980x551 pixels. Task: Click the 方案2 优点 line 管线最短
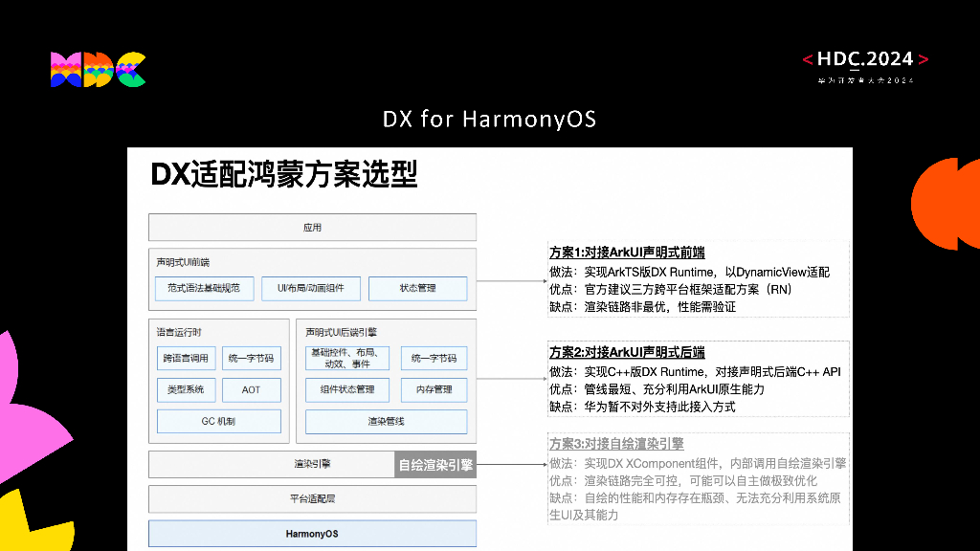(x=657, y=390)
